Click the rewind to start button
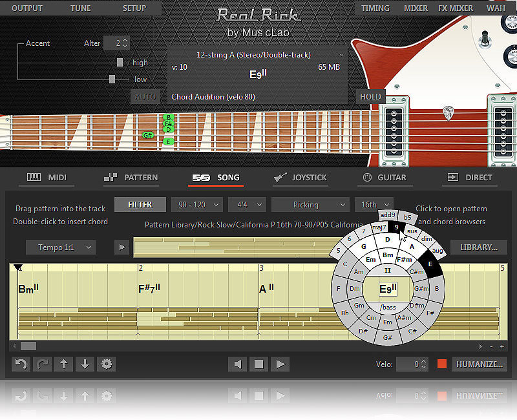Screen dimensions: 517x420 [x=237, y=364]
